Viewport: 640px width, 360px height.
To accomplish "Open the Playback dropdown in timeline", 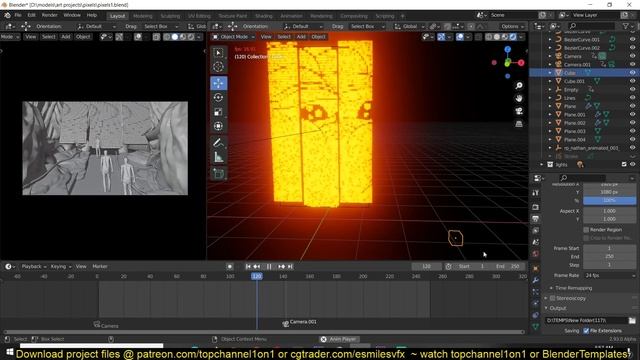I will tap(34, 267).
